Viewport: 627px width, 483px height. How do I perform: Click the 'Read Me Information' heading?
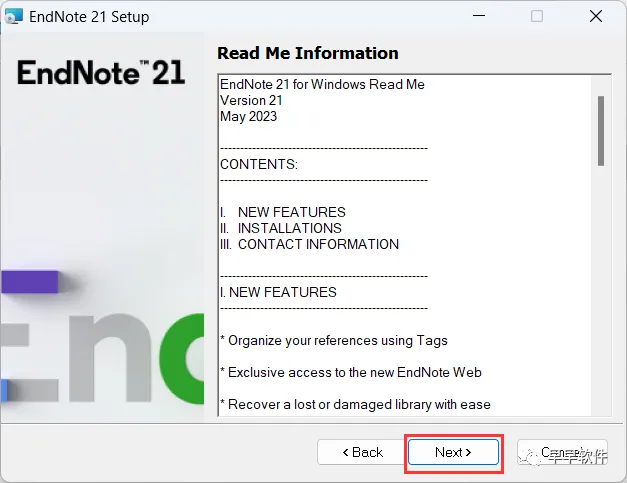click(x=308, y=53)
